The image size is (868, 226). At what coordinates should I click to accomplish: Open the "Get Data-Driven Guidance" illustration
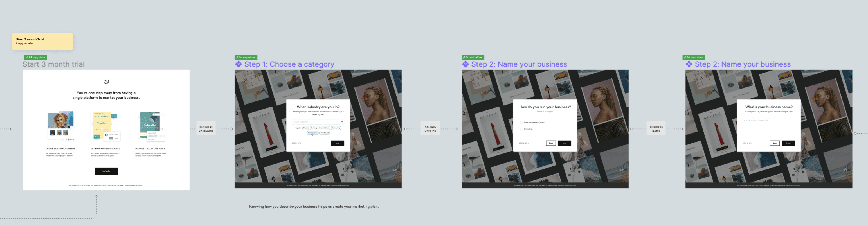tap(106, 126)
